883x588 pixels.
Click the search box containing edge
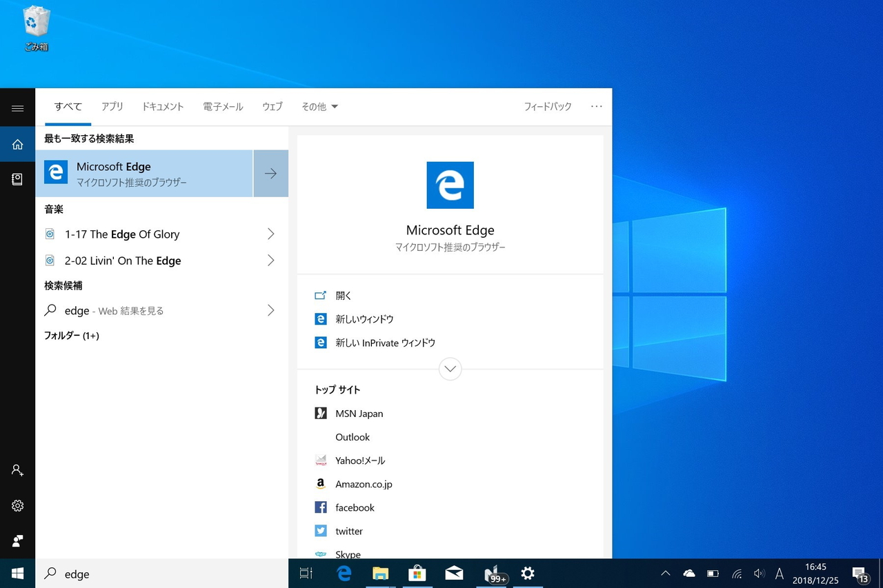coord(161,574)
